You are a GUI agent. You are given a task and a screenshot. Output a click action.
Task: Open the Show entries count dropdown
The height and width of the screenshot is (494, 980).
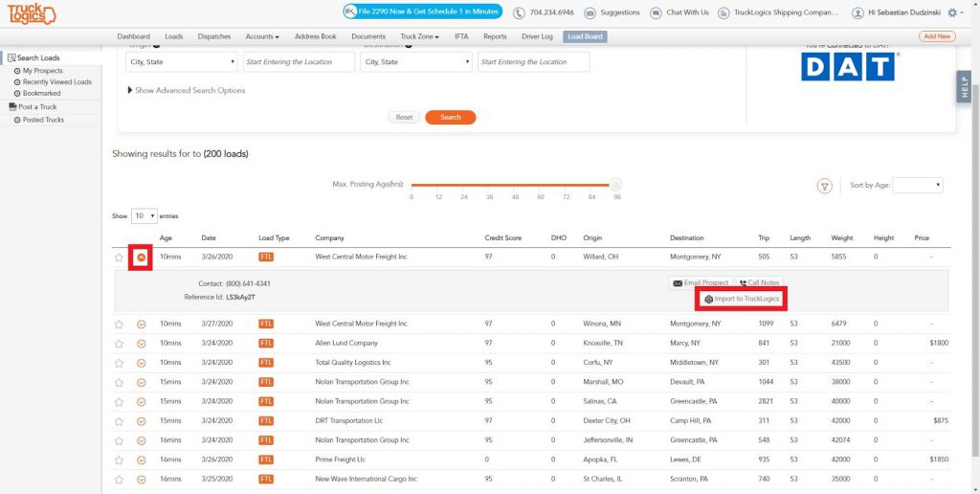(x=145, y=215)
